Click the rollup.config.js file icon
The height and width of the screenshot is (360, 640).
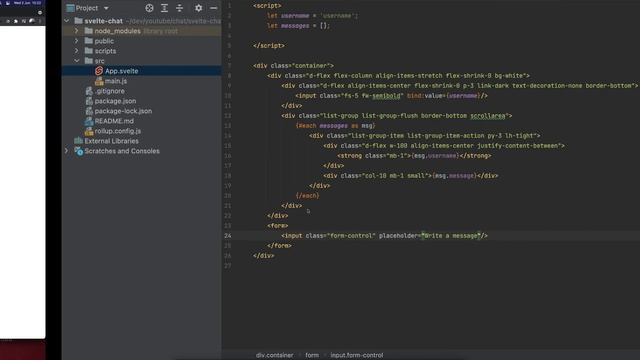[x=89, y=131]
